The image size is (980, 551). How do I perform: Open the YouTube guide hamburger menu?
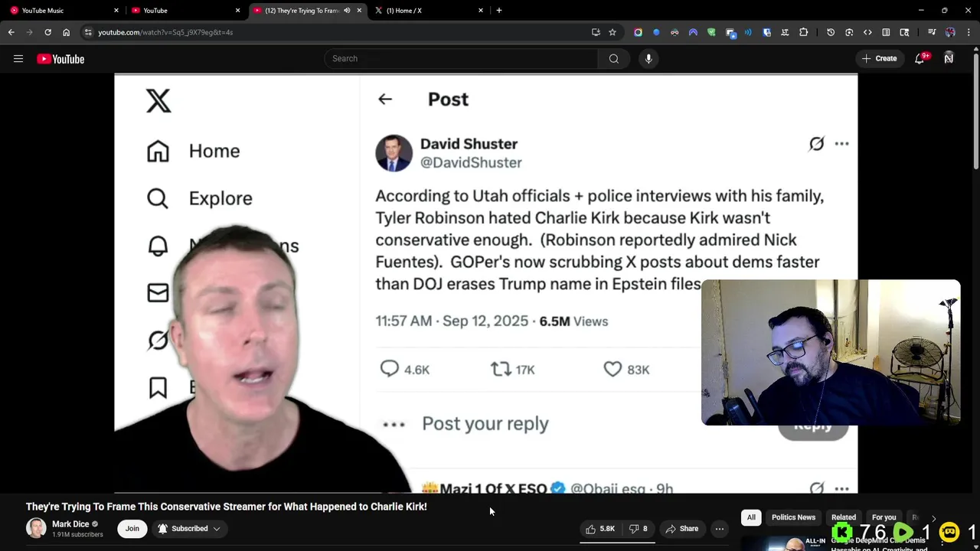tap(18, 59)
